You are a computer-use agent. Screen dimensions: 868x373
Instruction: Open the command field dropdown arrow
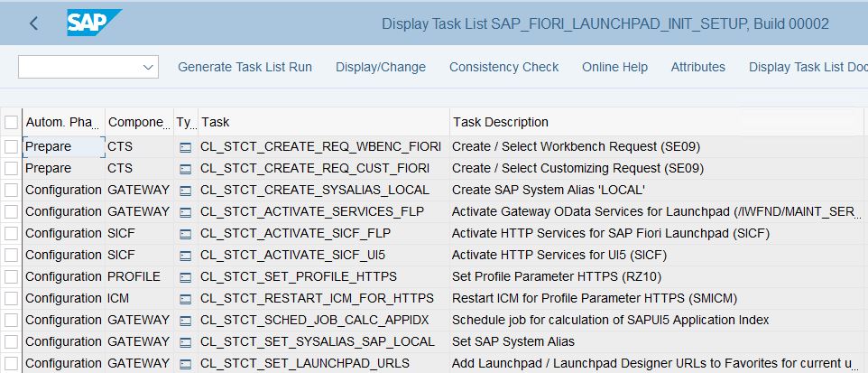148,67
